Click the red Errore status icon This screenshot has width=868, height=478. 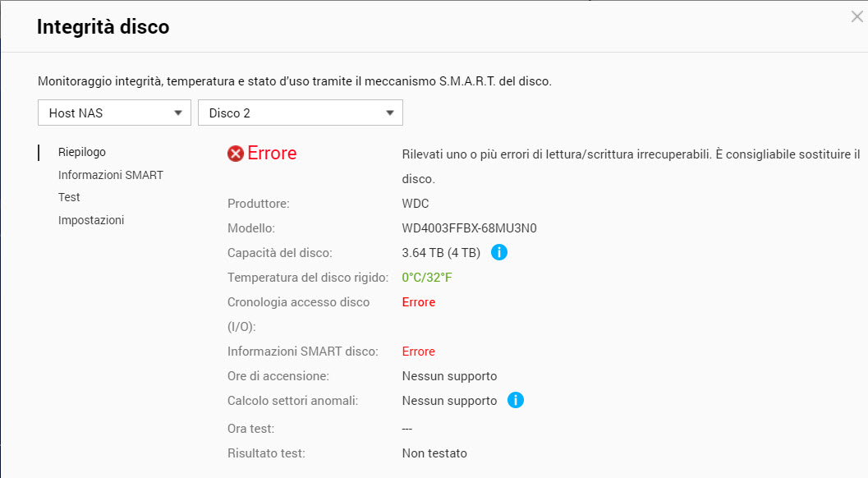[x=236, y=154]
